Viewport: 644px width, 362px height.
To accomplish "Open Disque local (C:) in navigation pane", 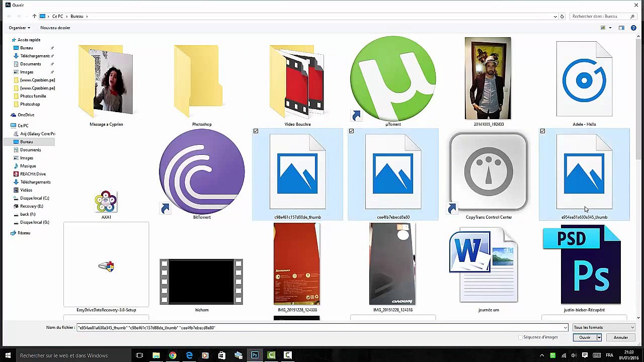I will point(34,198).
